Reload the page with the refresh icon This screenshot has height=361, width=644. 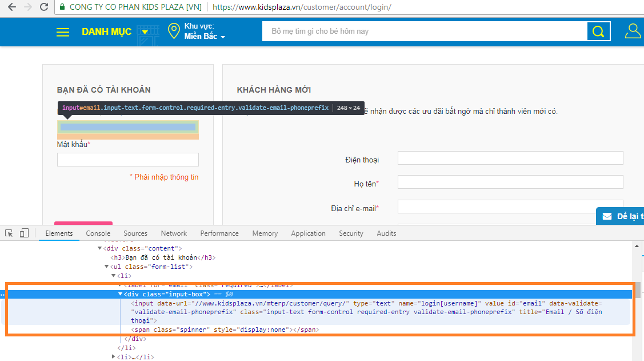pyautogui.click(x=44, y=7)
